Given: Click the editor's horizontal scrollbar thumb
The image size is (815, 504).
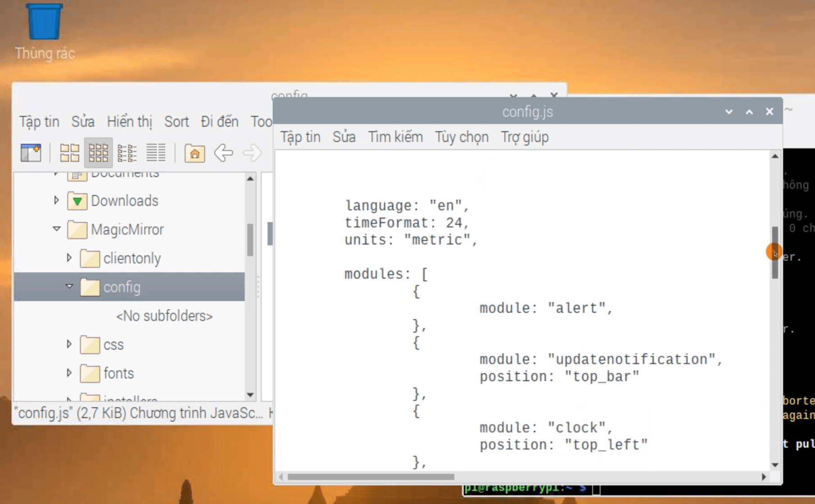Looking at the screenshot, I should click(x=370, y=477).
